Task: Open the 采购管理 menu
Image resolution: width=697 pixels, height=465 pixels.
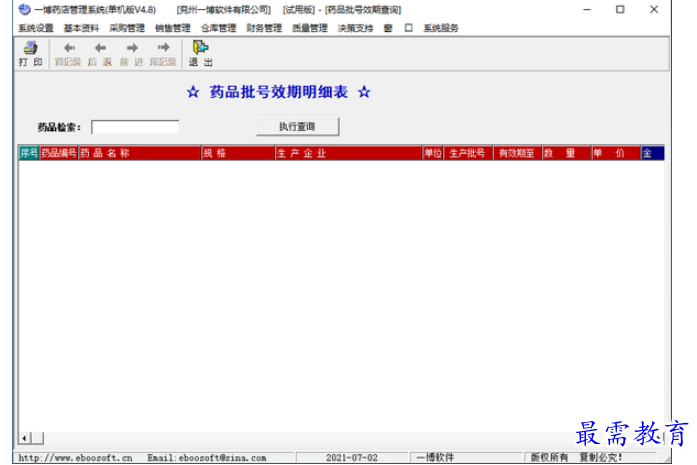Action: (127, 28)
